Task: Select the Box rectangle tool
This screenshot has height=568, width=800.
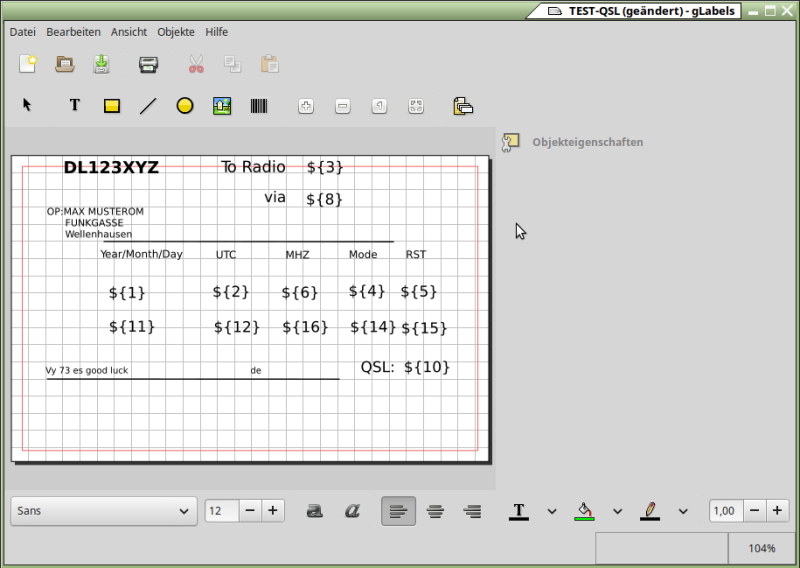Action: (112, 105)
